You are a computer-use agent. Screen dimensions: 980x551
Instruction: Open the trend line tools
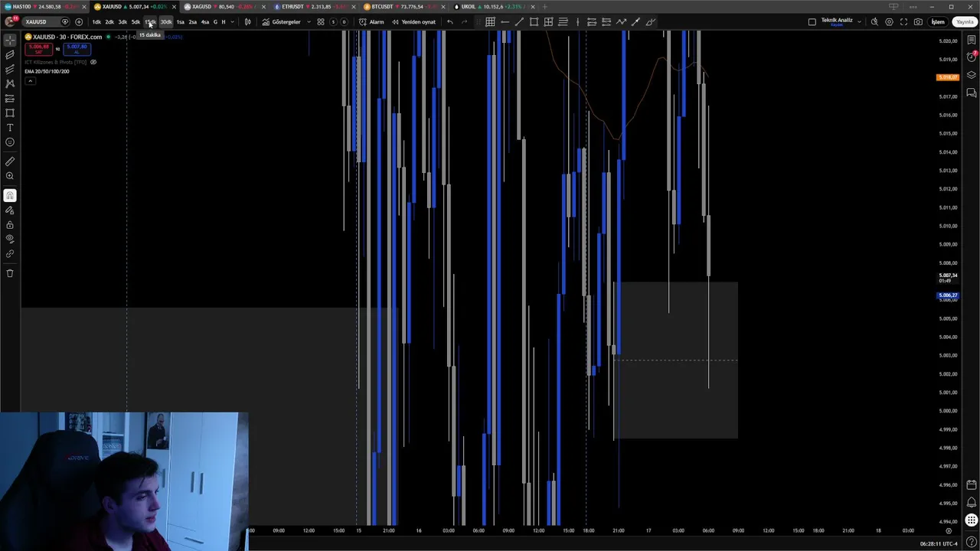[x=10, y=54]
